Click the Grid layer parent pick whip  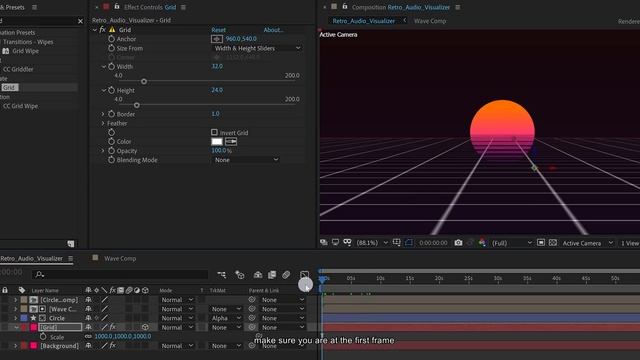click(x=252, y=327)
